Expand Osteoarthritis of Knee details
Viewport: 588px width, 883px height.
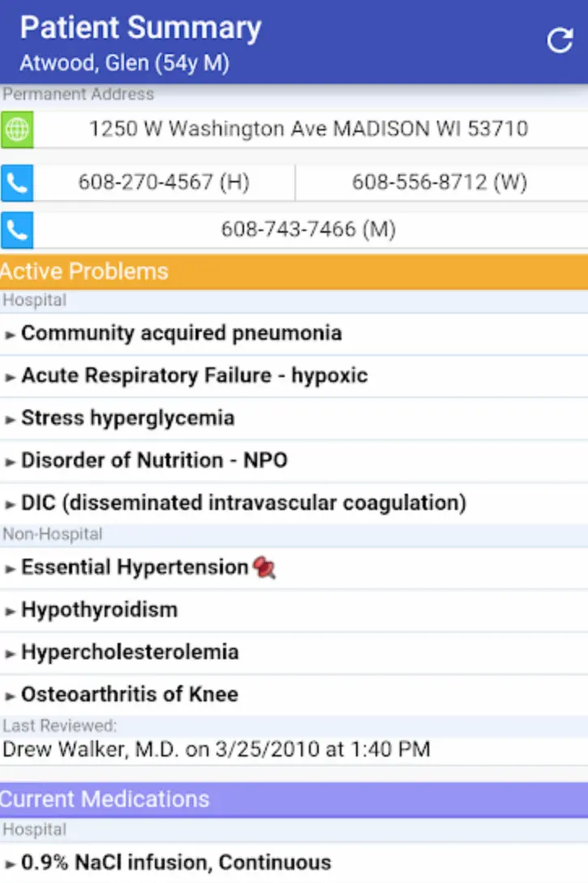[x=128, y=694]
